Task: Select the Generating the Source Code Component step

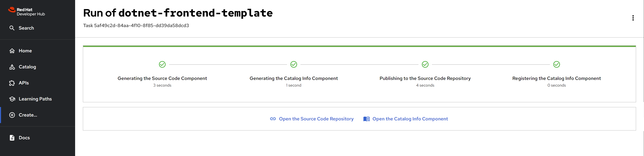Action: (162, 78)
